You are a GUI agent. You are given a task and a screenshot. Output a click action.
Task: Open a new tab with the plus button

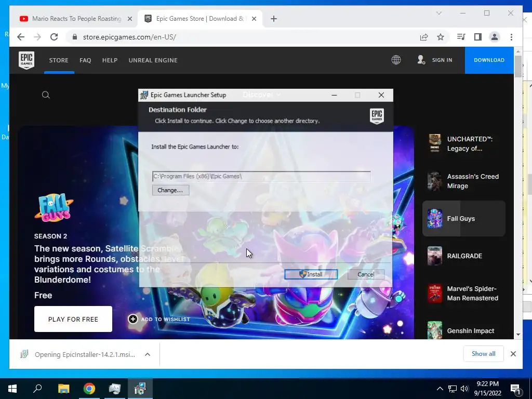(274, 19)
